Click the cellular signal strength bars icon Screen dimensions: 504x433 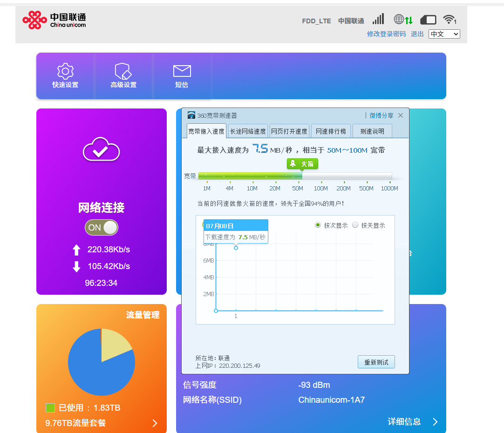coord(378,19)
